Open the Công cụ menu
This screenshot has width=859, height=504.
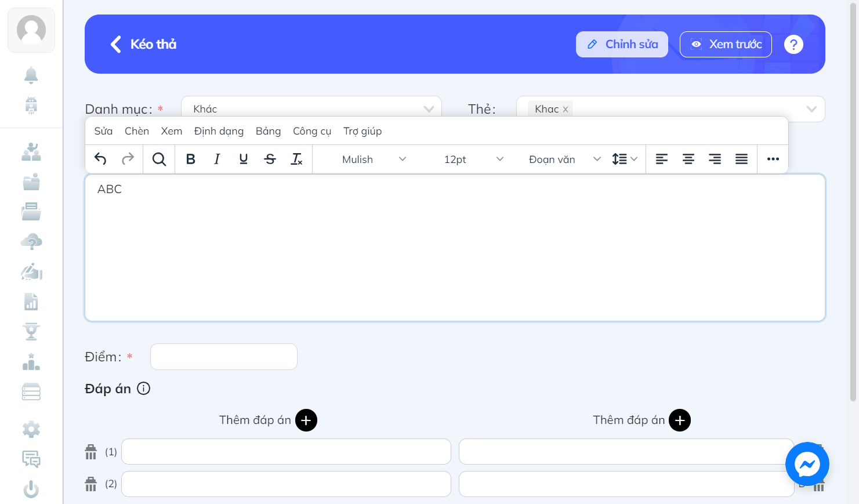pyautogui.click(x=312, y=131)
